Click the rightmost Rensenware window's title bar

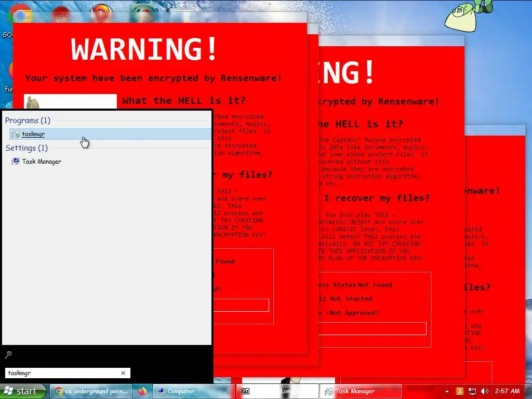coord(495,129)
